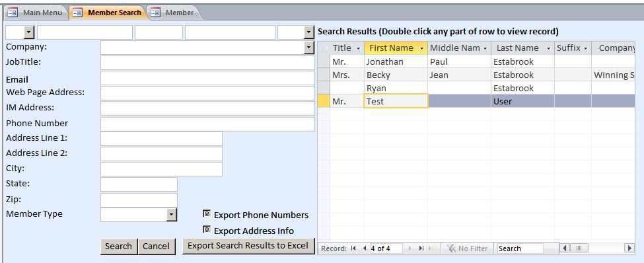Open the Middle Name column filter arrow
644x263 pixels.
pos(485,48)
